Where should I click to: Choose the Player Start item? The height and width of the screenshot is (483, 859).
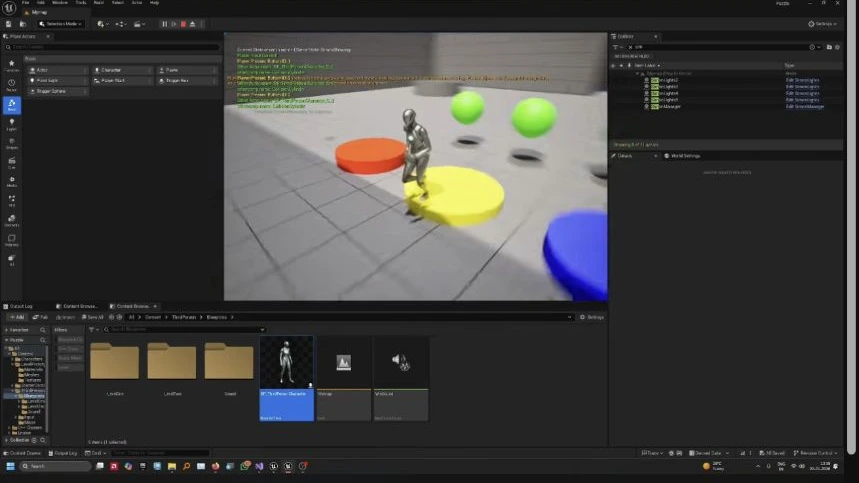point(122,80)
